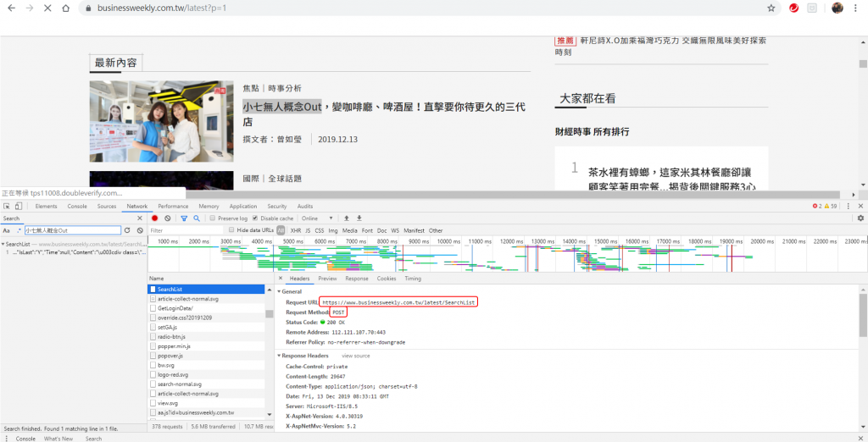This screenshot has height=442, width=868.
Task: Select the GetLoginData/ request
Action: point(207,308)
